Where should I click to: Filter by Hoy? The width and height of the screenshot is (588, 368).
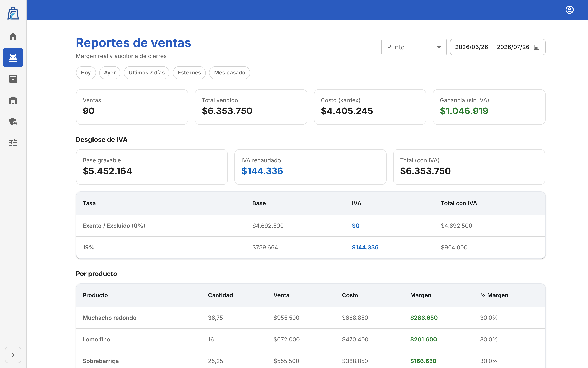pyautogui.click(x=86, y=73)
